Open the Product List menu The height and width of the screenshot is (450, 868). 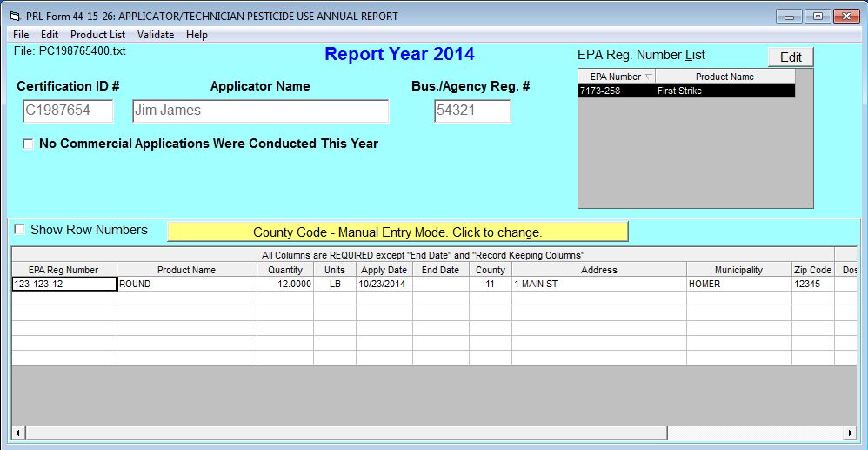97,35
